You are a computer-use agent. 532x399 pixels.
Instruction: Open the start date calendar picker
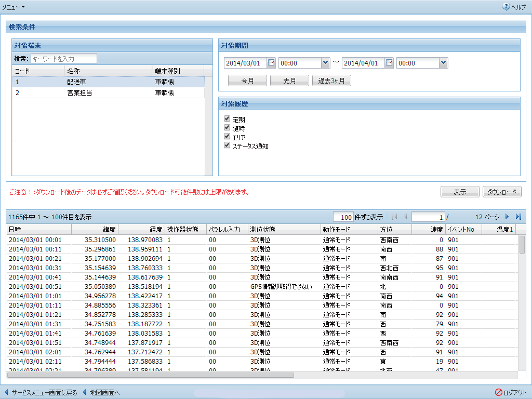coord(271,63)
